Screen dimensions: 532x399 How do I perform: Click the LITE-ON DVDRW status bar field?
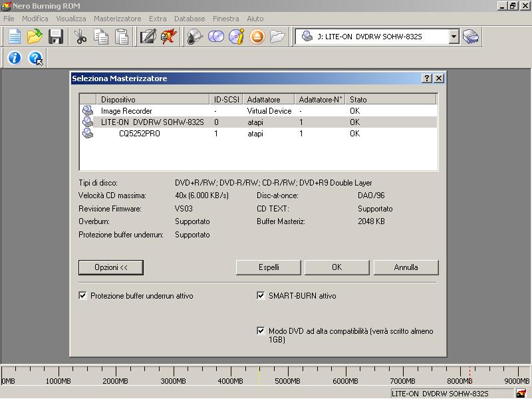coord(453,394)
